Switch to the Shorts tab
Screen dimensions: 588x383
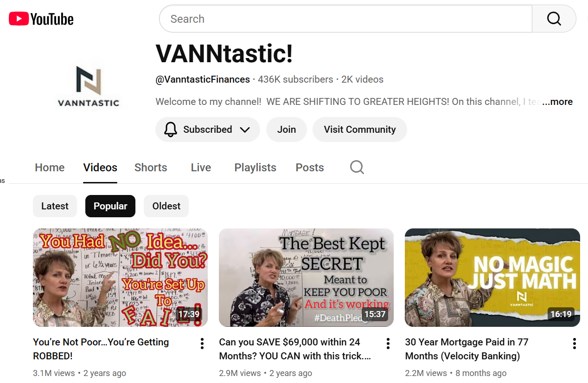pos(151,168)
